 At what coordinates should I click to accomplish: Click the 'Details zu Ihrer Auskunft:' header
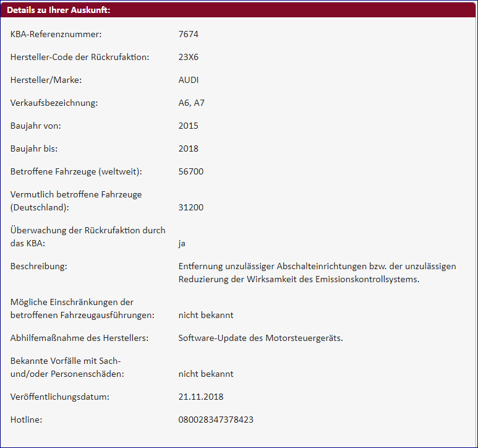[x=59, y=10]
